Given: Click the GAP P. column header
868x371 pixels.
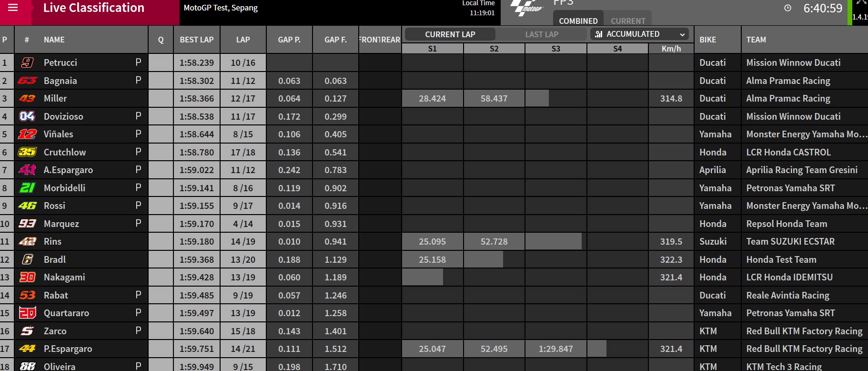Looking at the screenshot, I should tap(289, 40).
